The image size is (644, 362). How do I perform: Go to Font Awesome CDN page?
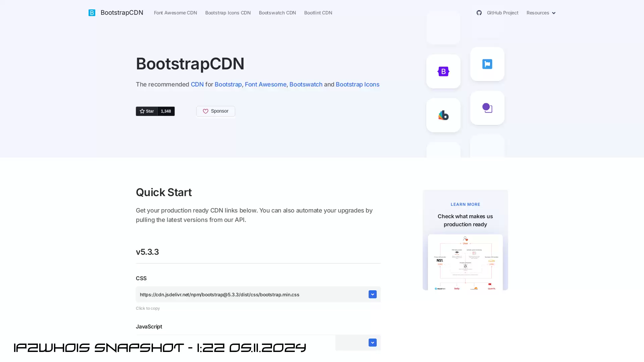[175, 13]
